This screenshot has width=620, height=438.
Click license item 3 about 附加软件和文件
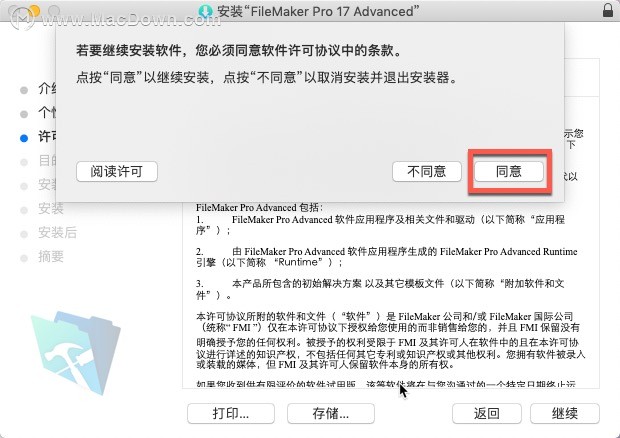click(380, 289)
